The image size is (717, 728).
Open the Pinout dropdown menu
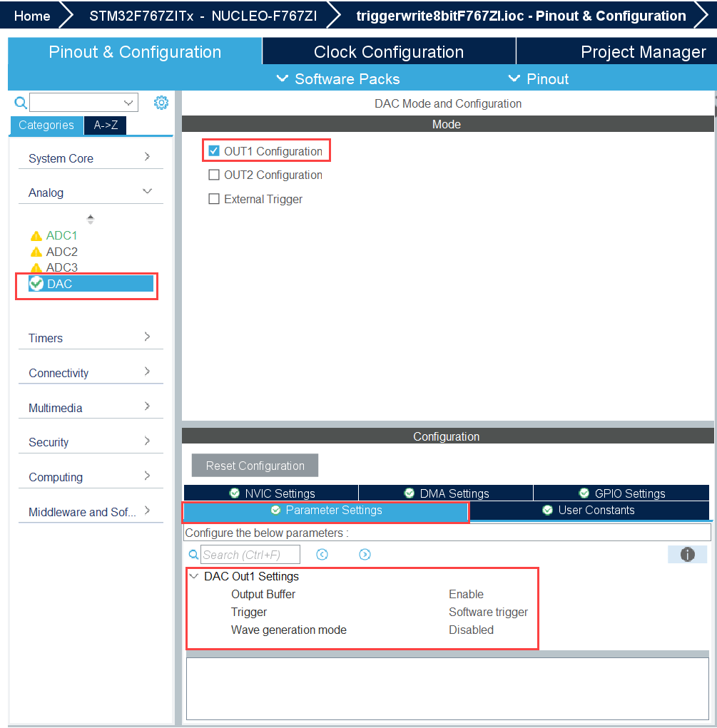coord(539,79)
